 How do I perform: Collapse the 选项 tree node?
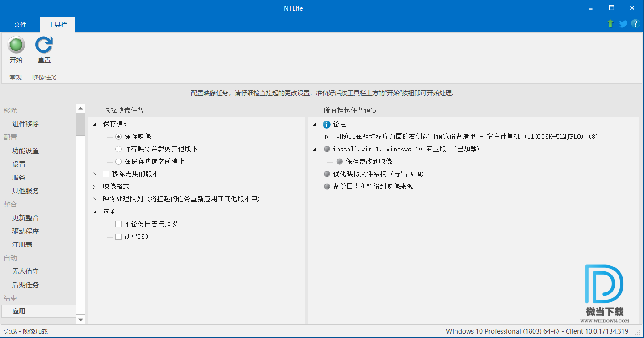tap(94, 212)
